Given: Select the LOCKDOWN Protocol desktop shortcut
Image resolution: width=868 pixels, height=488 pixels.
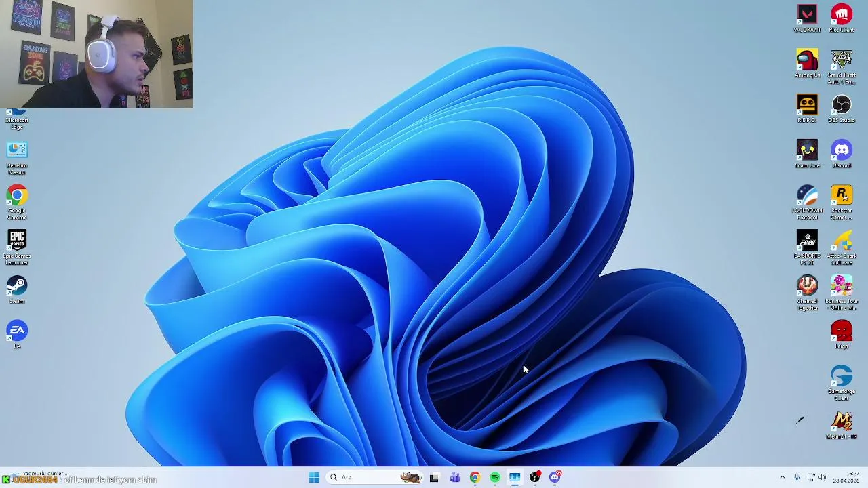Looking at the screenshot, I should 807,203.
